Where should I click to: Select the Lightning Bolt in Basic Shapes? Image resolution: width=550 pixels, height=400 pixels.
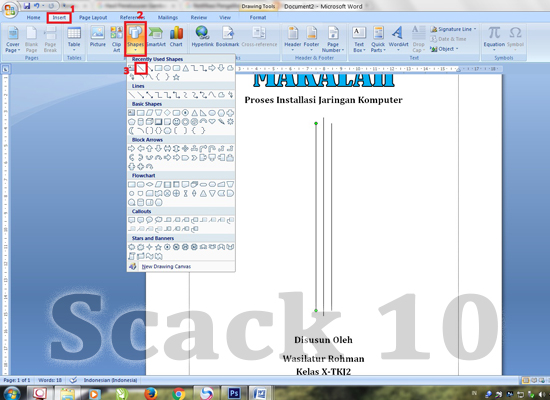(221, 122)
